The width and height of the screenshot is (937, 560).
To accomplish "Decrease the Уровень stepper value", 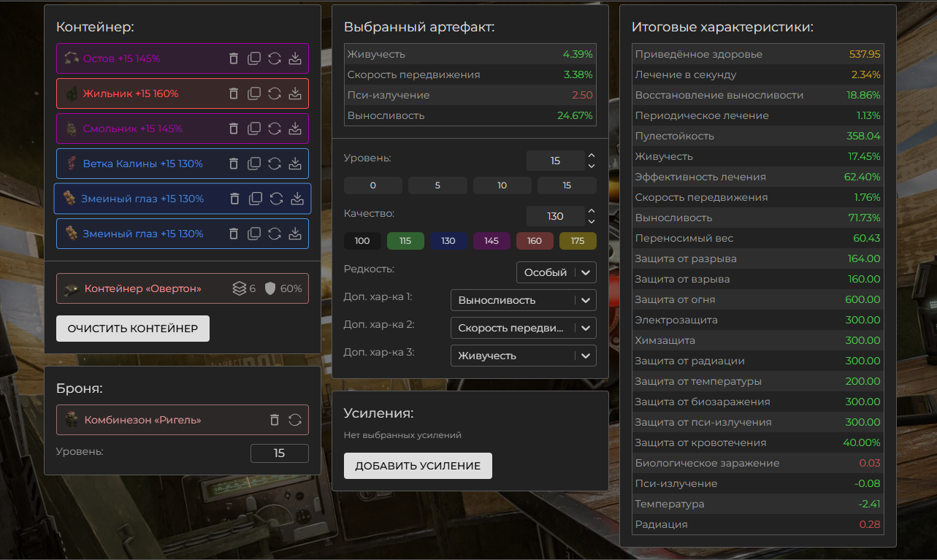I will pyautogui.click(x=592, y=166).
